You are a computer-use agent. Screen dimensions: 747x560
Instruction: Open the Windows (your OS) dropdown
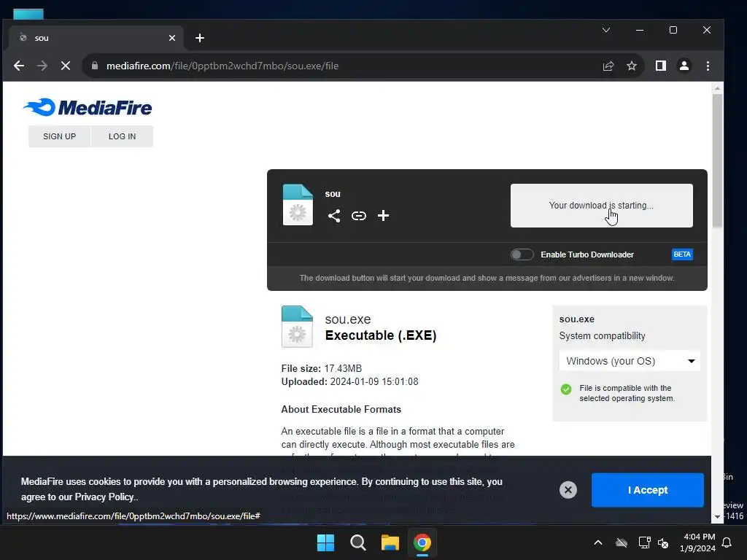tap(630, 361)
